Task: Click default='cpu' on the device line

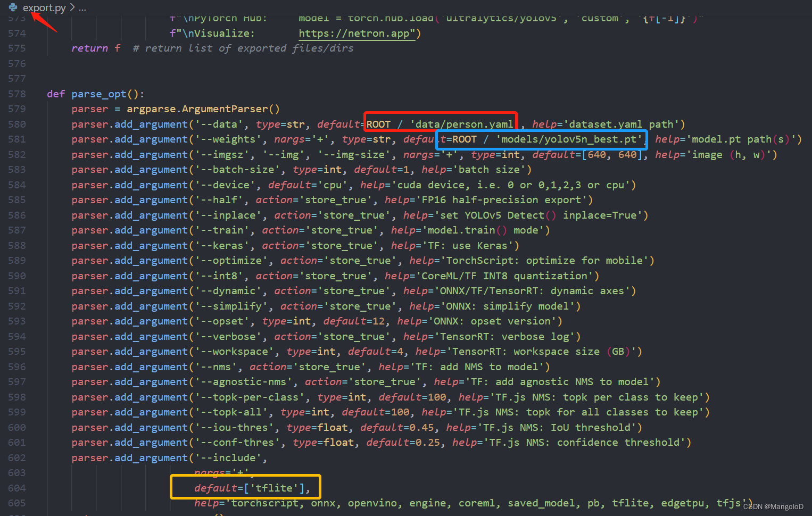Action: pyautogui.click(x=307, y=185)
